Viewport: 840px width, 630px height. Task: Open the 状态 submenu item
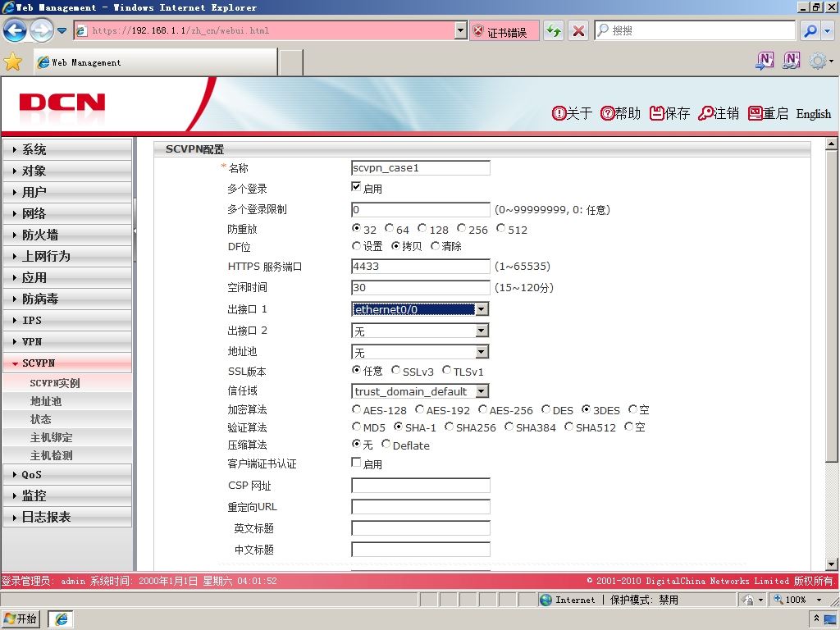(x=67, y=419)
